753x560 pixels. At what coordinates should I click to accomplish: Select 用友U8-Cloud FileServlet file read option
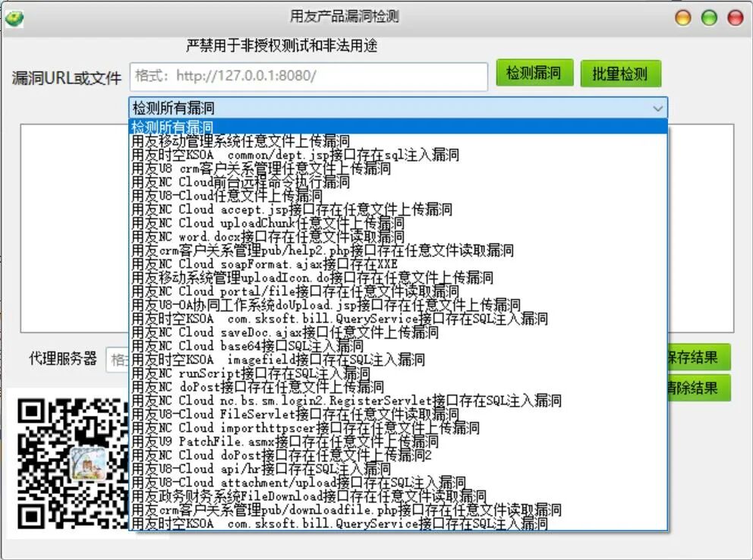[x=398, y=414]
